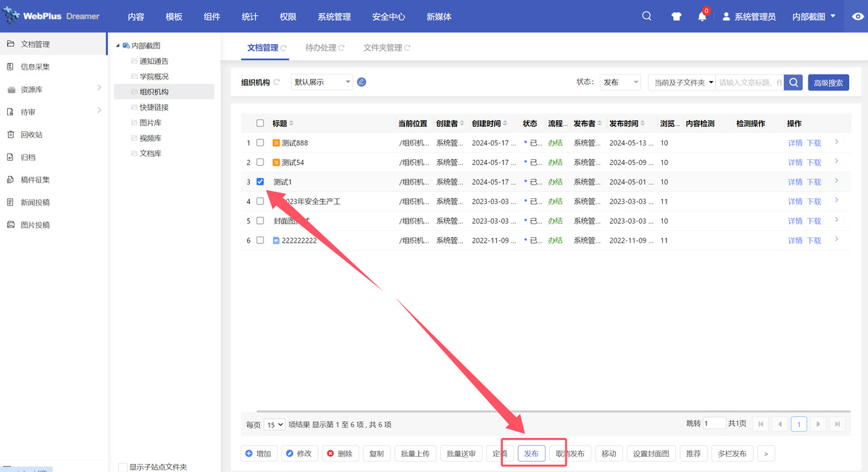Click the blue magnifier search button

coord(793,83)
